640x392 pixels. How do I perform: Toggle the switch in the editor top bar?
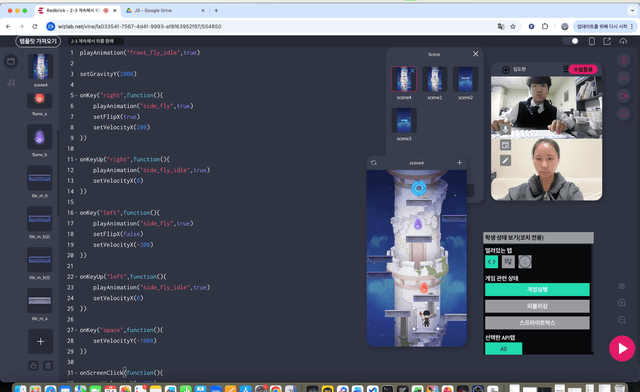coord(571,41)
